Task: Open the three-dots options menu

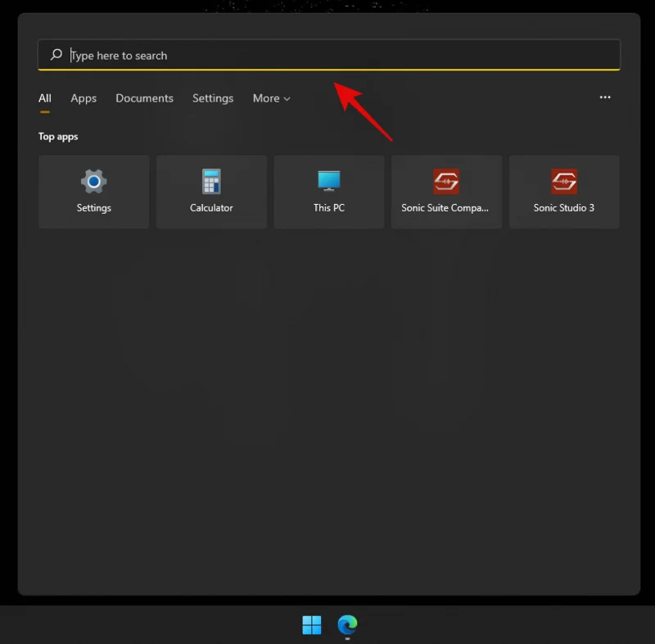Action: 605,98
